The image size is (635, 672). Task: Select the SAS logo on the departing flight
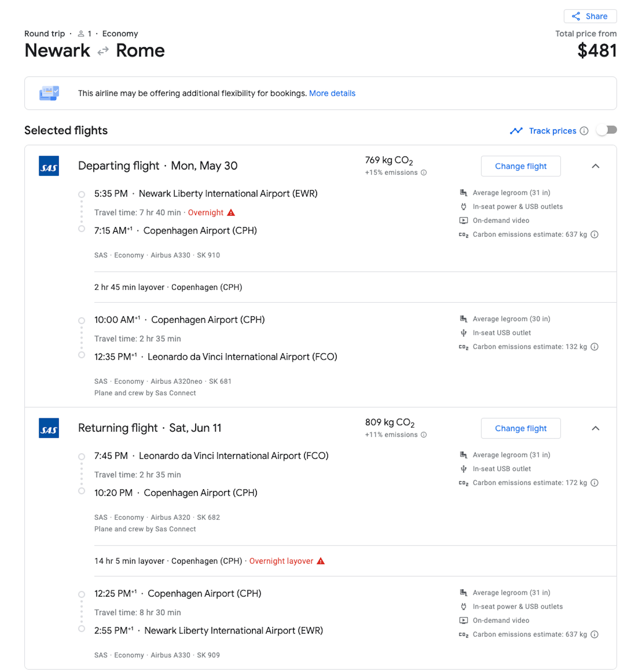coord(48,166)
